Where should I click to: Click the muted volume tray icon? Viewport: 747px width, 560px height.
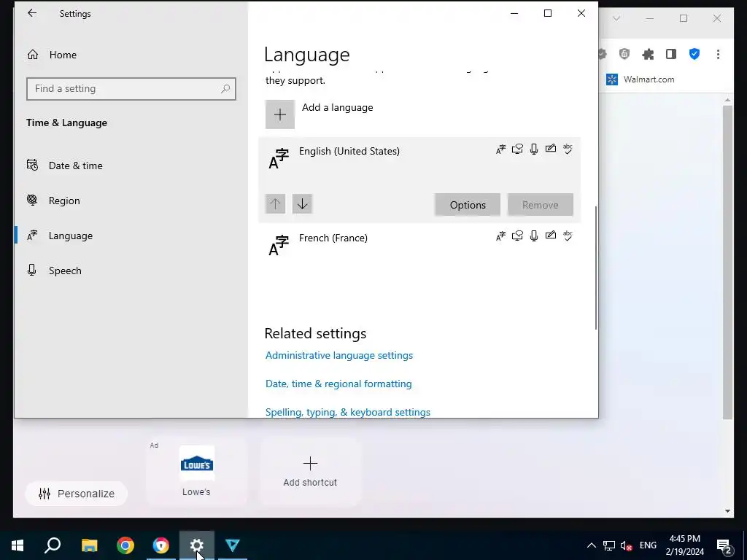tap(627, 545)
